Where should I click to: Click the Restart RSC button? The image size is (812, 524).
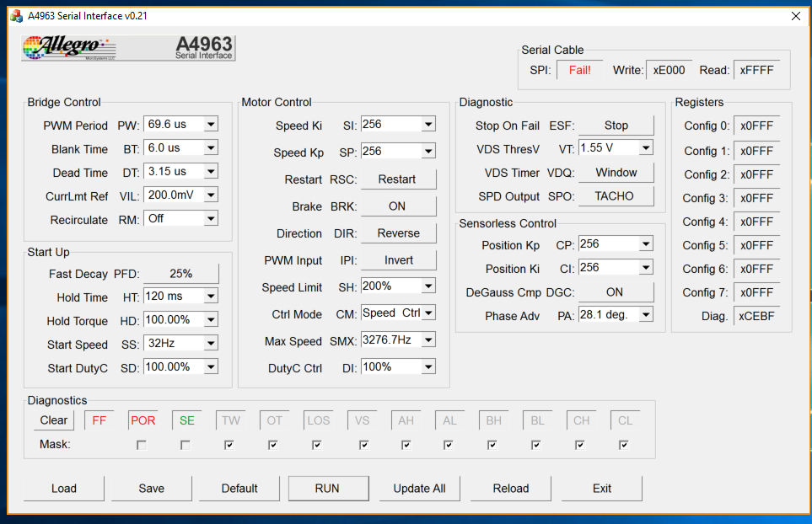398,179
